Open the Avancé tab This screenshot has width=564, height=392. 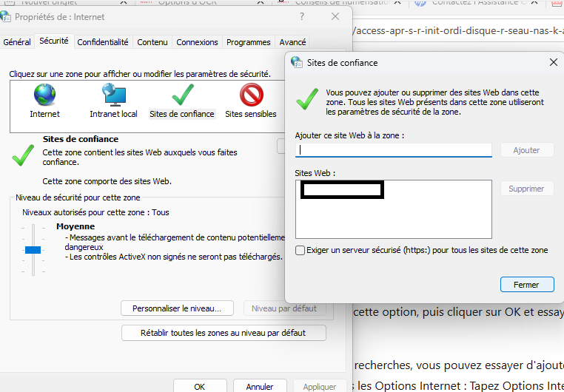[292, 42]
